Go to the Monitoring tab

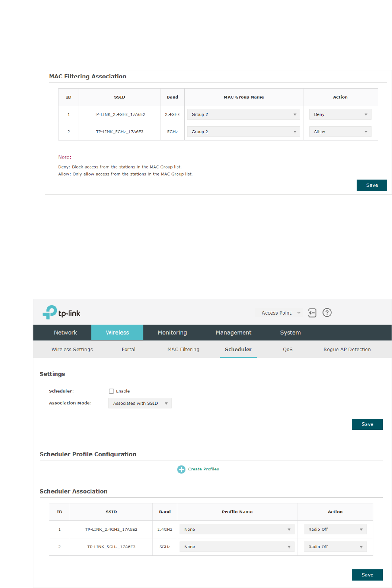click(x=172, y=333)
